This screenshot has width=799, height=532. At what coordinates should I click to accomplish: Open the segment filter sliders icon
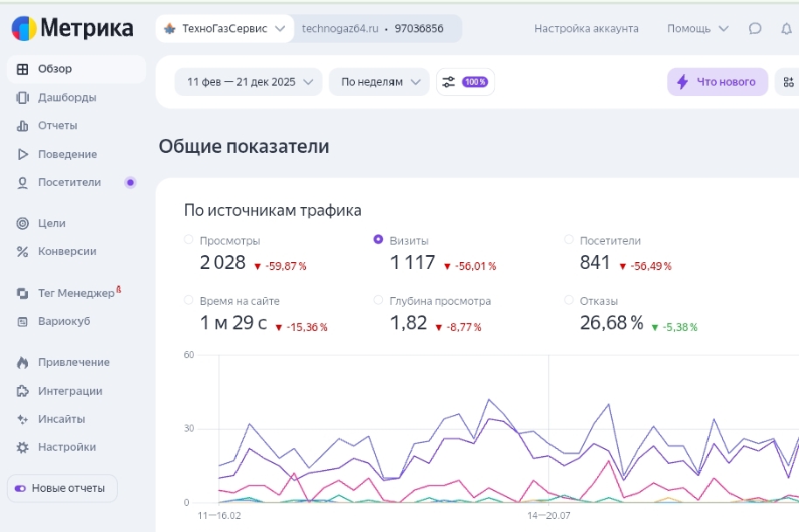point(448,82)
